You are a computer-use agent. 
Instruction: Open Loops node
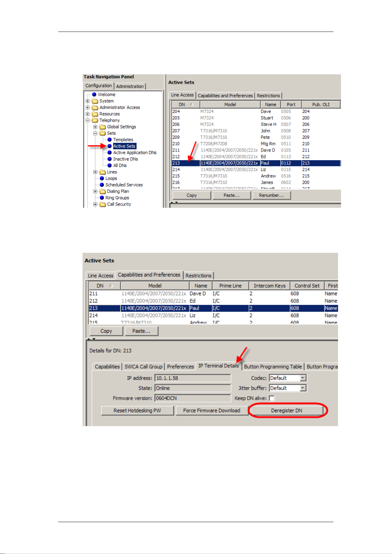(x=111, y=178)
